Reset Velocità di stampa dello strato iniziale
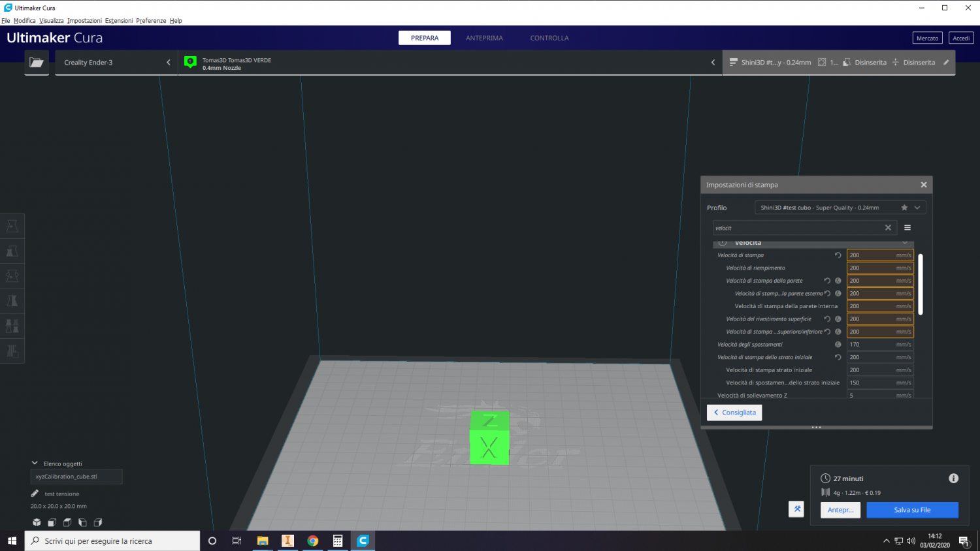 tap(838, 357)
